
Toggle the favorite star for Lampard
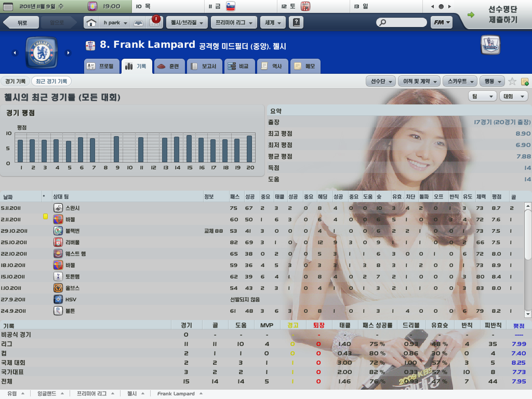click(x=512, y=82)
